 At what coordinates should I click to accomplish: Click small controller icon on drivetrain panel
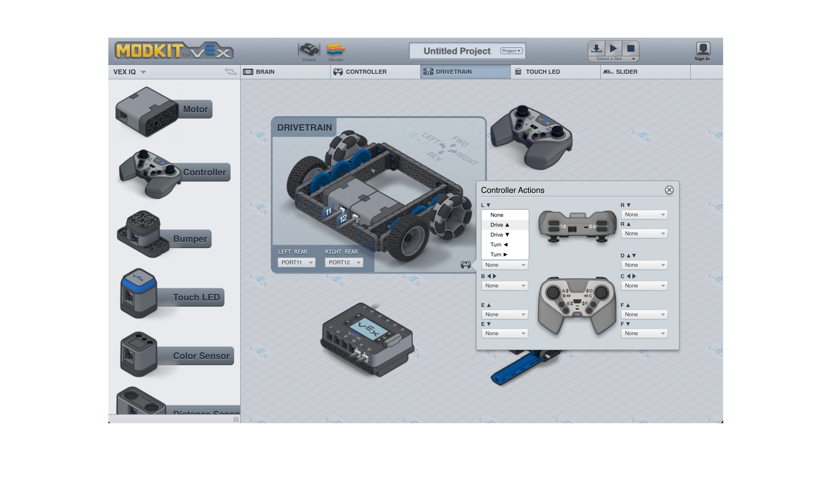[466, 265]
